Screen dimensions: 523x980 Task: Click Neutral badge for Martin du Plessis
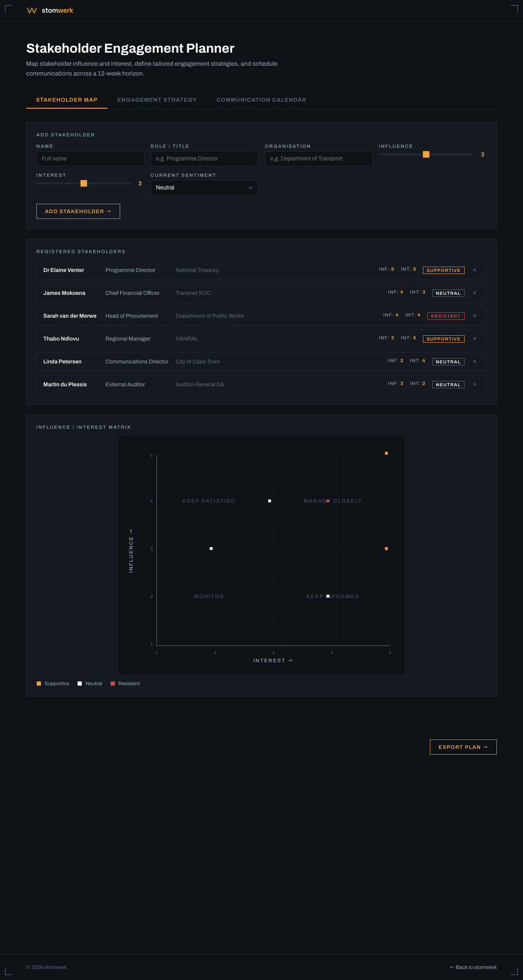[x=448, y=385]
